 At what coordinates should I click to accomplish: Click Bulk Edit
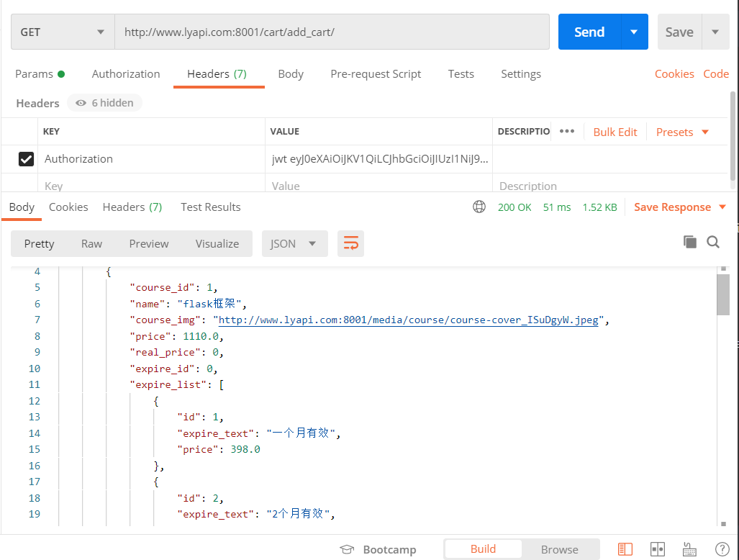point(615,132)
